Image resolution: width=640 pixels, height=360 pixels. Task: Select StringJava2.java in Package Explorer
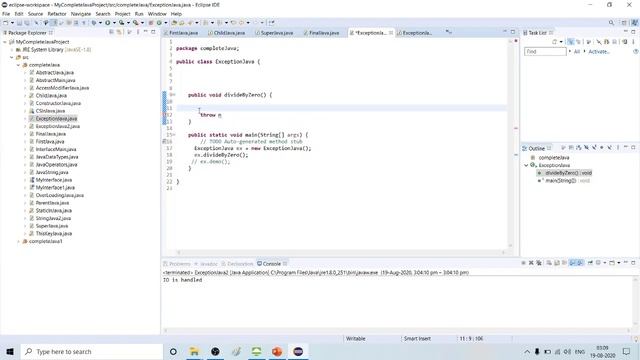click(x=53, y=218)
